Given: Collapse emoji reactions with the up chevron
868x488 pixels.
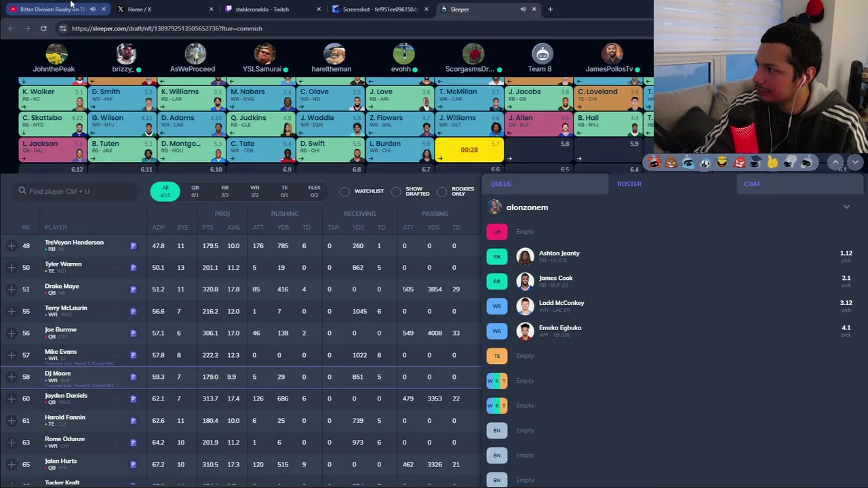Looking at the screenshot, I should click(x=835, y=162).
